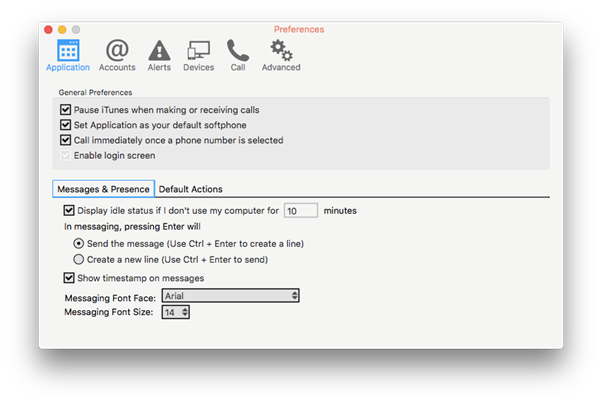Open the Messaging Font Size selector
This screenshot has height=404, width=602.
point(175,312)
